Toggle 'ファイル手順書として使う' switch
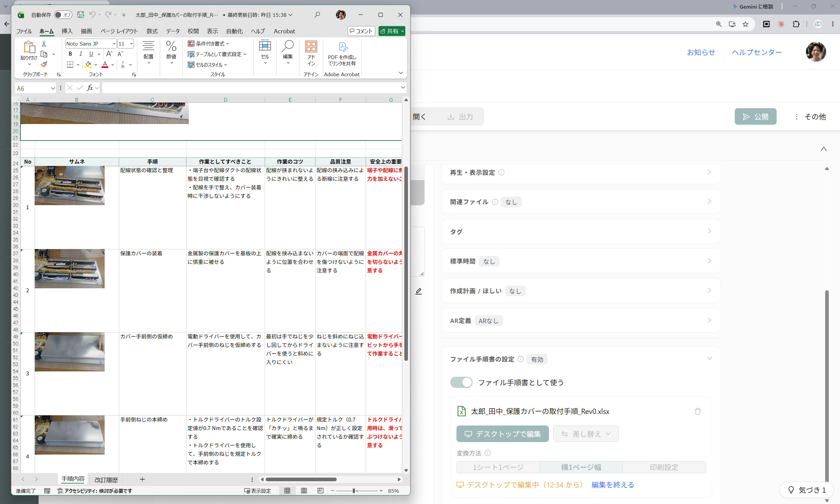The width and height of the screenshot is (840, 504). tap(461, 382)
